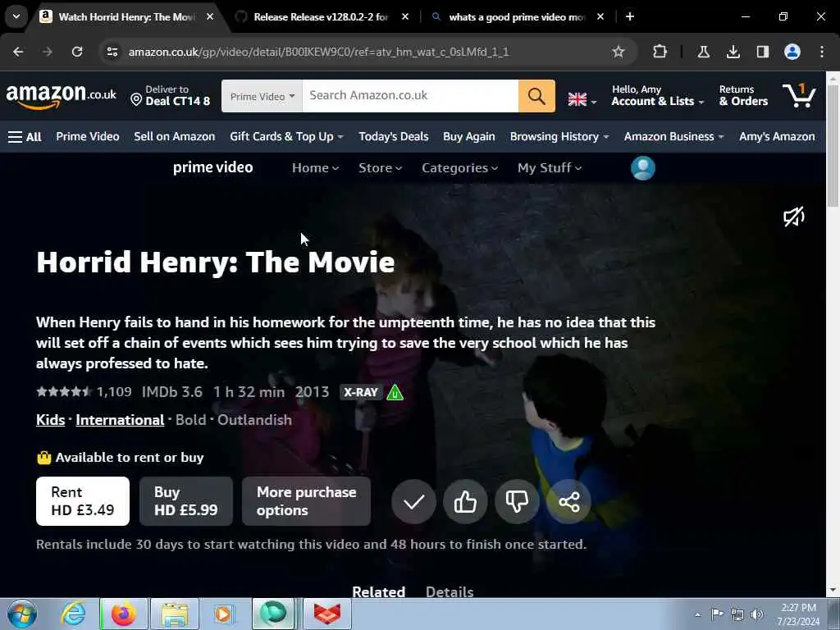840x630 pixels.
Task: Open Windows Start button
Action: pos(22,614)
